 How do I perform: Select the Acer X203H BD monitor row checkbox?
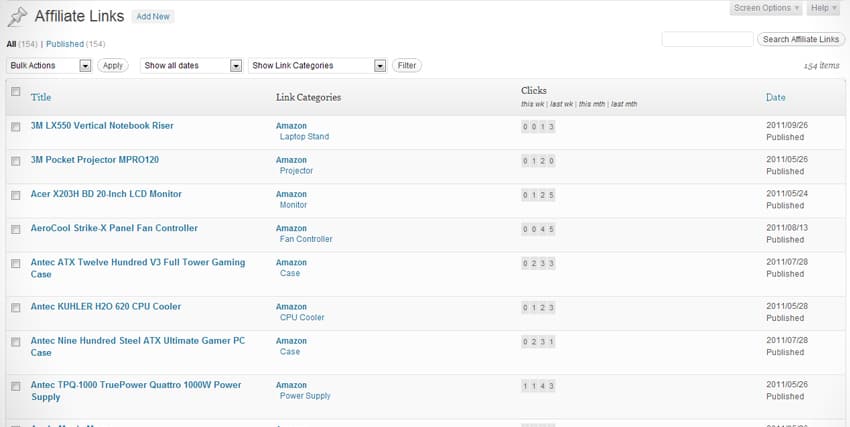(15, 195)
